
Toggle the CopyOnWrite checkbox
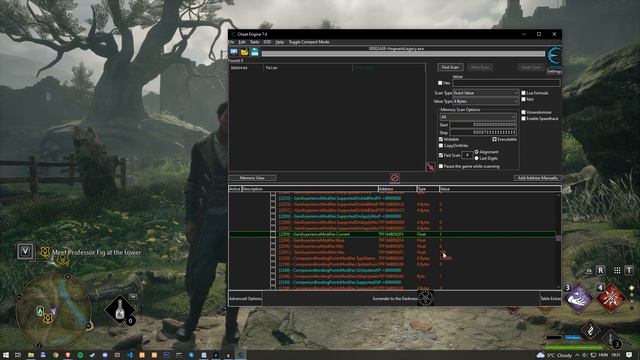[441, 146]
